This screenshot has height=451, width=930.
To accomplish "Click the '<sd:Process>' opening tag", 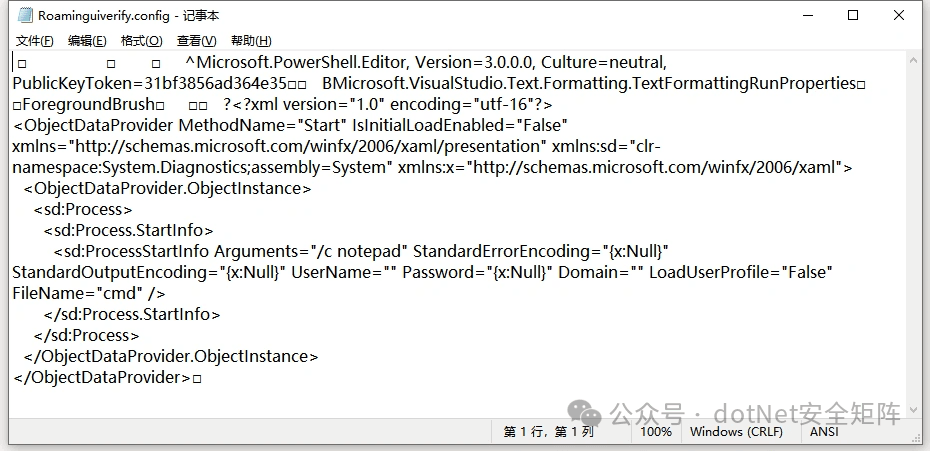I will 83,209.
